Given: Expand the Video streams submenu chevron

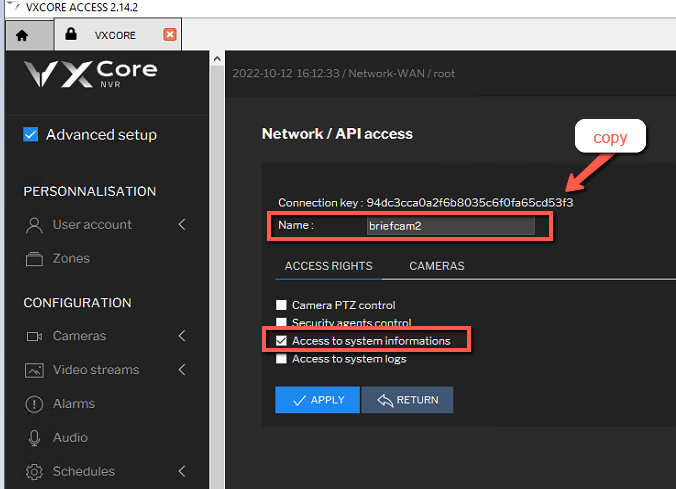Looking at the screenshot, I should [x=182, y=370].
